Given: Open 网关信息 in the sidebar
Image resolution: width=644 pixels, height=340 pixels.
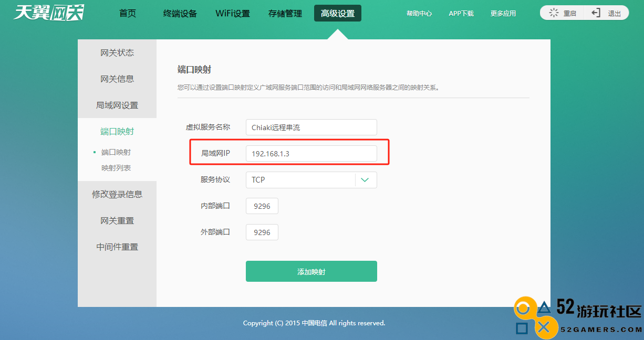Looking at the screenshot, I should tap(117, 79).
